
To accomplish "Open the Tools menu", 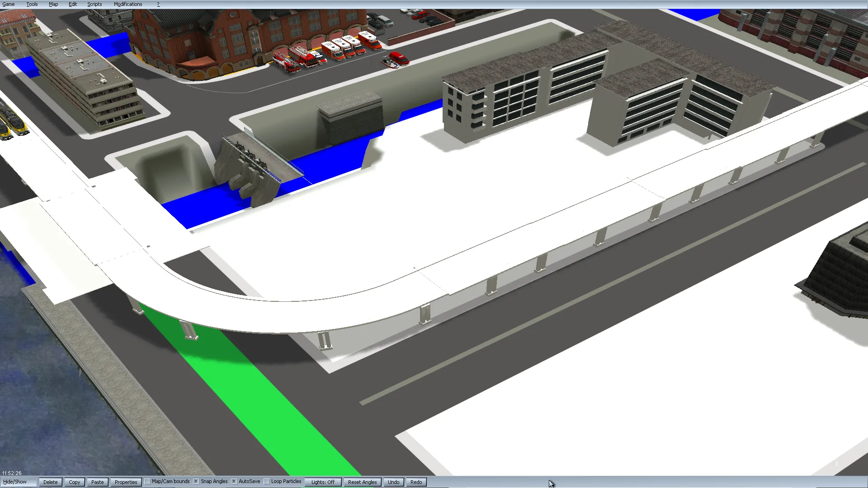I will click(x=32, y=4).
